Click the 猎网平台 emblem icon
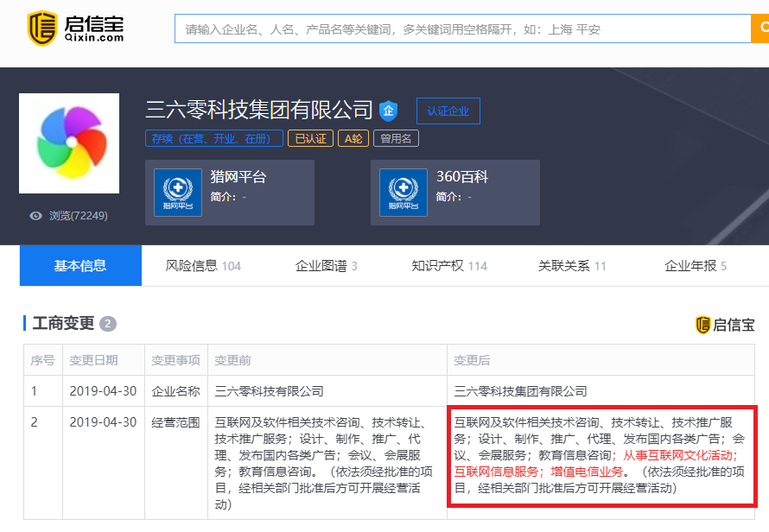Viewport: 769px width, 532px height. pos(178,193)
